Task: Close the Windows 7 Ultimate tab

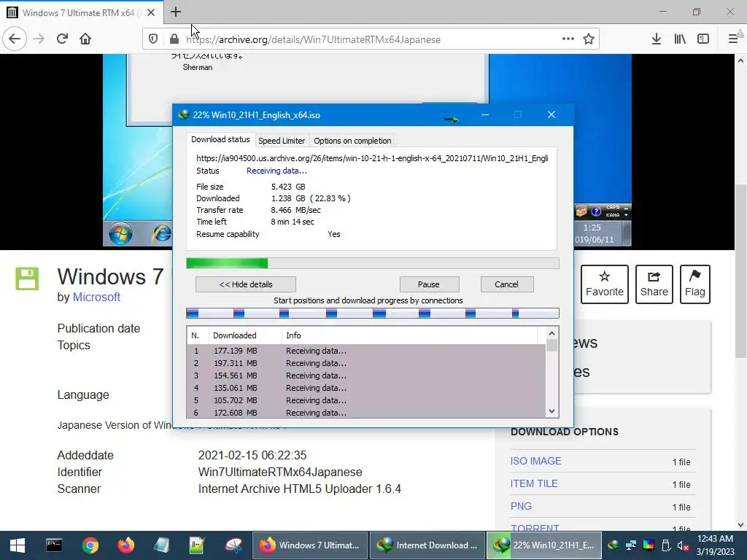Action: [151, 13]
